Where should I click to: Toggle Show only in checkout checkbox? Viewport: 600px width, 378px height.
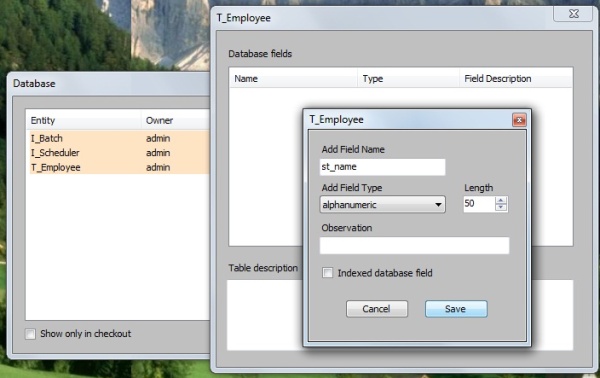[30, 334]
